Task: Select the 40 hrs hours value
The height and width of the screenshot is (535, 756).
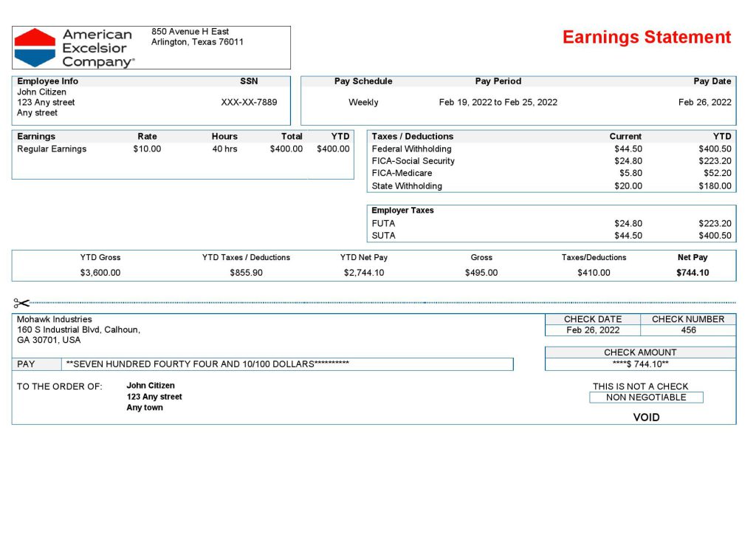Action: (224, 149)
